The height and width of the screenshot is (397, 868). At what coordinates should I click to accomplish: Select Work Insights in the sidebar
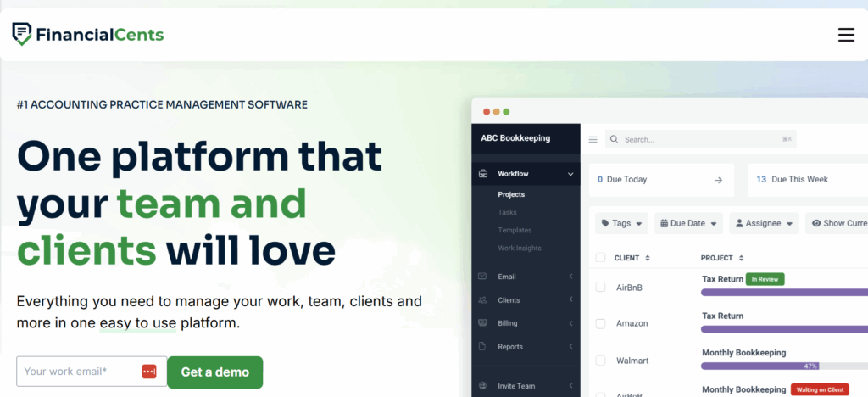coord(520,248)
